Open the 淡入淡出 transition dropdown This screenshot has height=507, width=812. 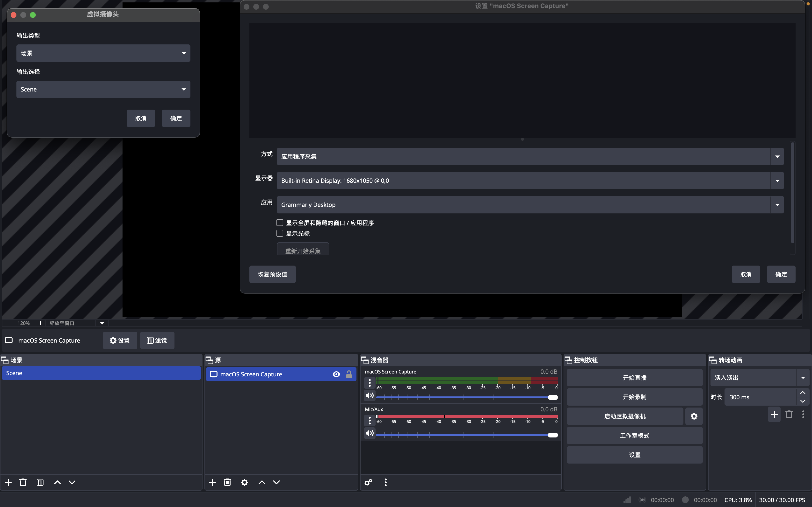[x=759, y=378]
